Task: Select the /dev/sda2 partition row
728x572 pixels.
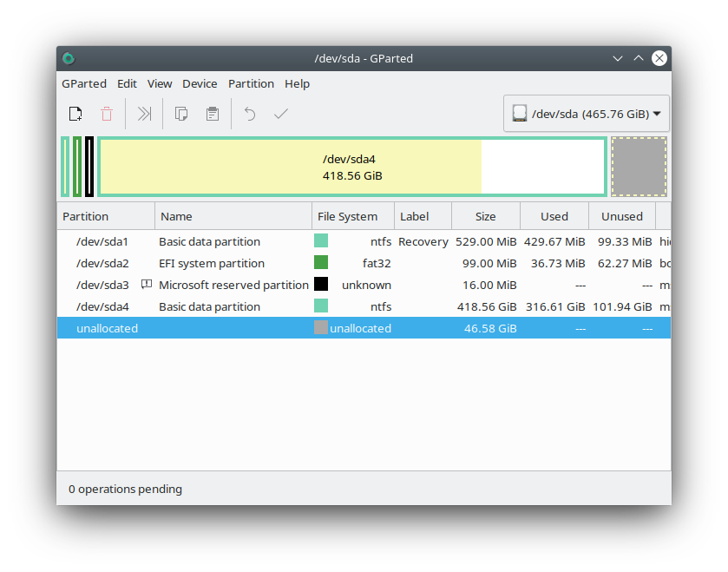Action: pos(364,263)
